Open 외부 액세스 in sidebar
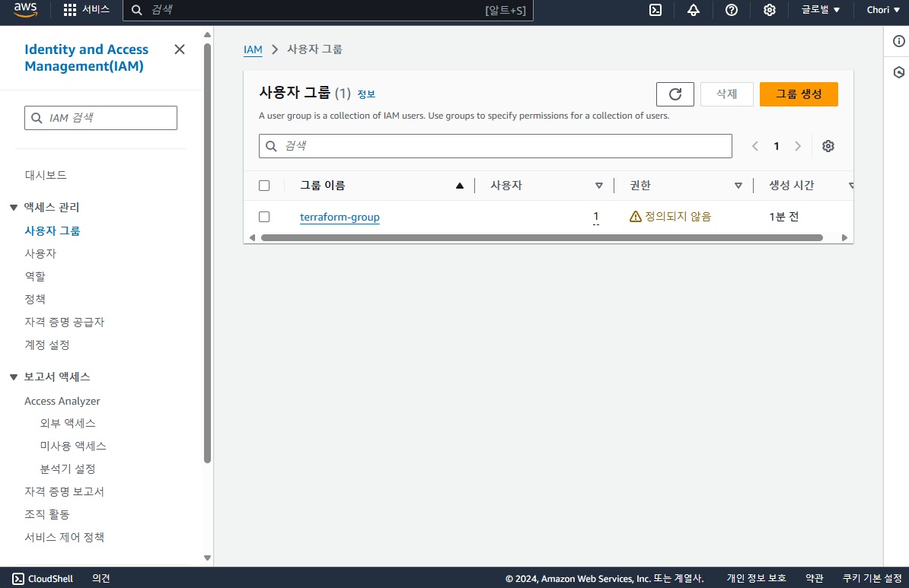Screen dimensions: 909x588 [67, 424]
